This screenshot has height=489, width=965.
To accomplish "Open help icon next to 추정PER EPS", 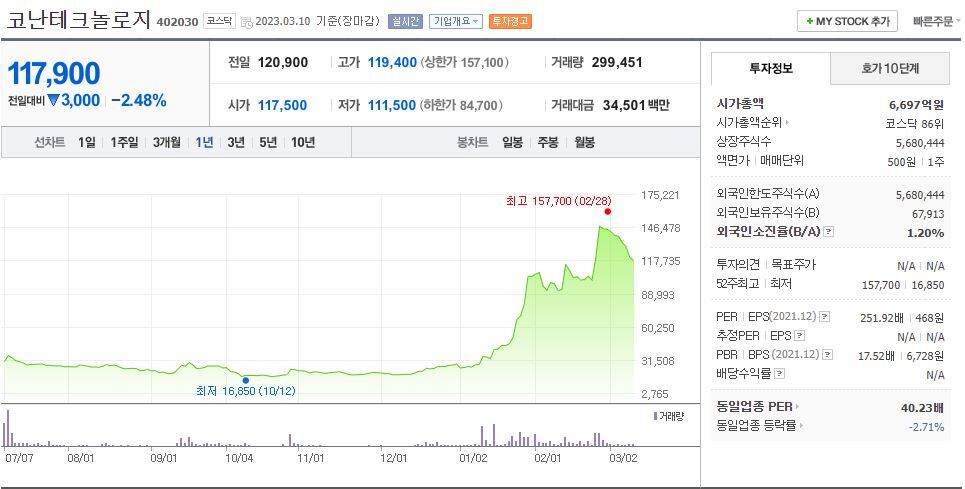I will [x=799, y=336].
